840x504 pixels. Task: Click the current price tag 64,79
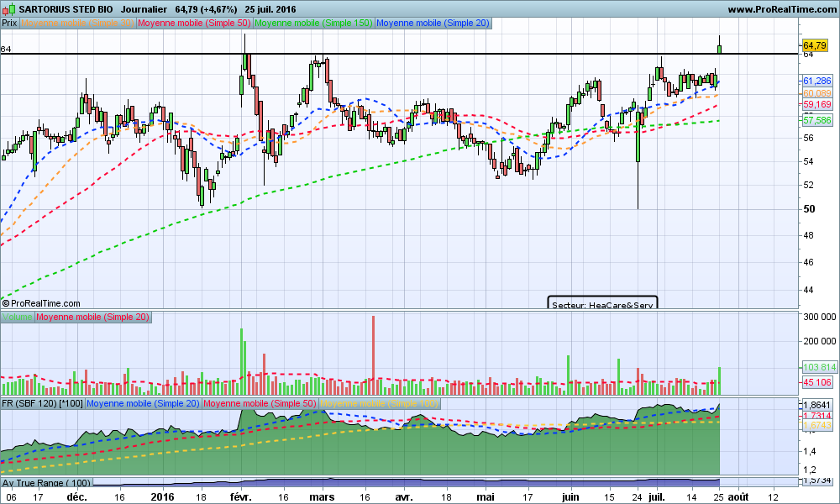pos(815,45)
